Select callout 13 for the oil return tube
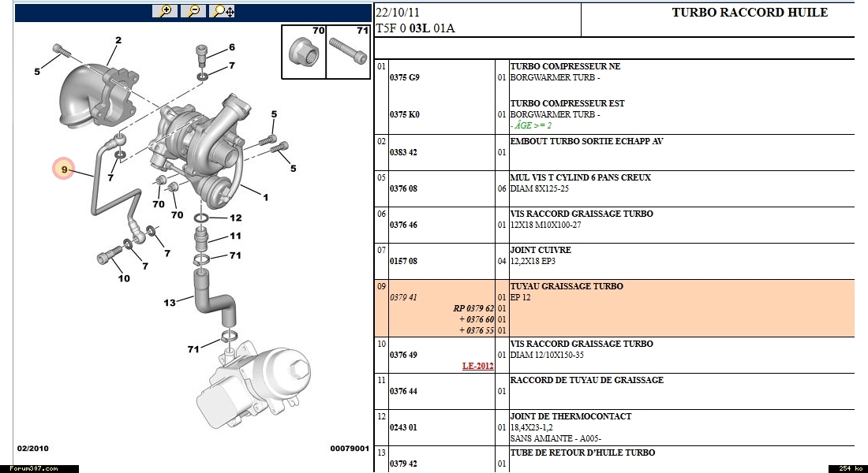This screenshot has width=868, height=473. pos(170,303)
